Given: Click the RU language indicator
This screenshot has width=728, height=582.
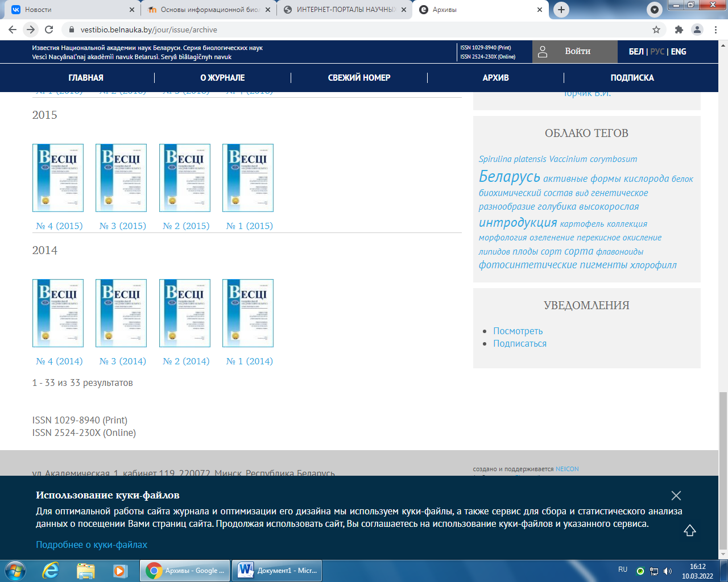Looking at the screenshot, I should [x=623, y=569].
